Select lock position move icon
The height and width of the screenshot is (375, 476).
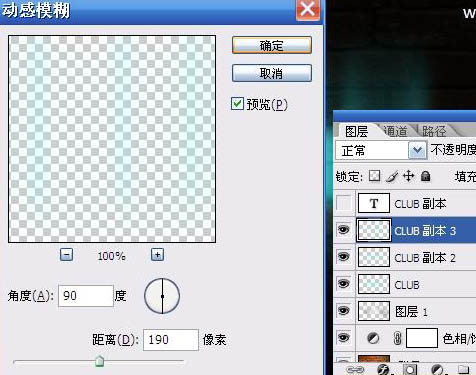(x=409, y=176)
